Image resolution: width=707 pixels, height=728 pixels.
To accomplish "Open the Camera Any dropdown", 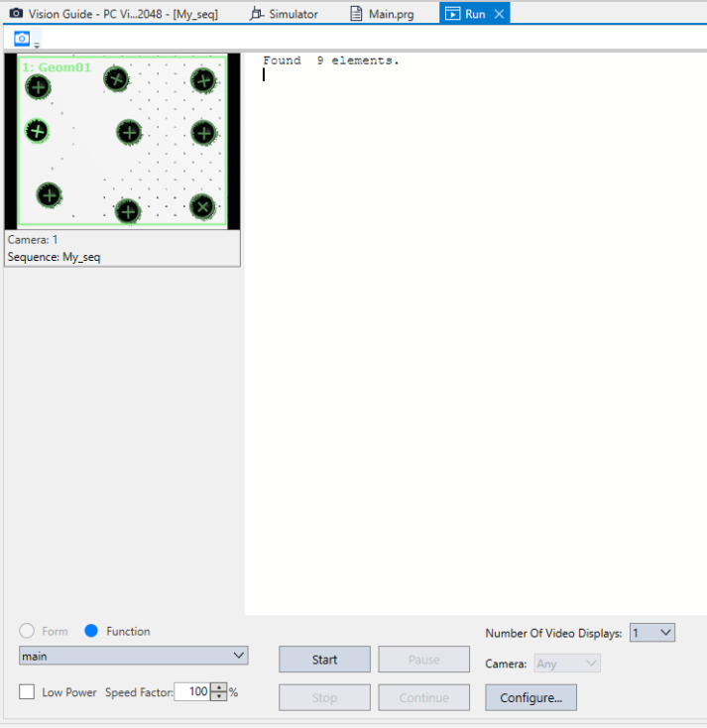I will (x=567, y=663).
